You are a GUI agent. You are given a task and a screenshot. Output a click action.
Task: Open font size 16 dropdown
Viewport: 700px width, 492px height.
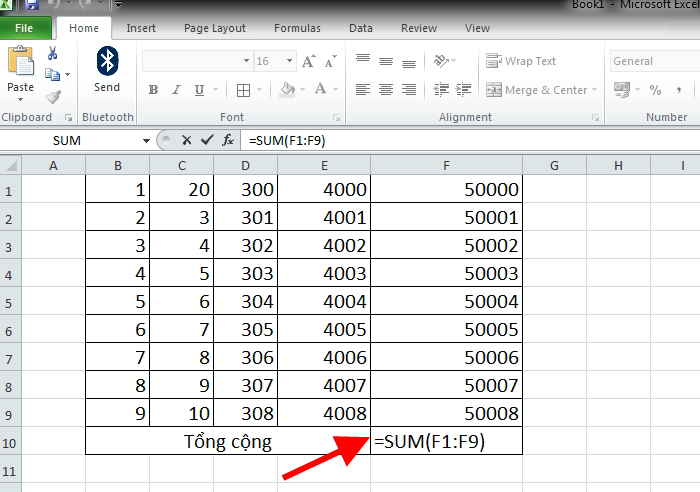(289, 61)
